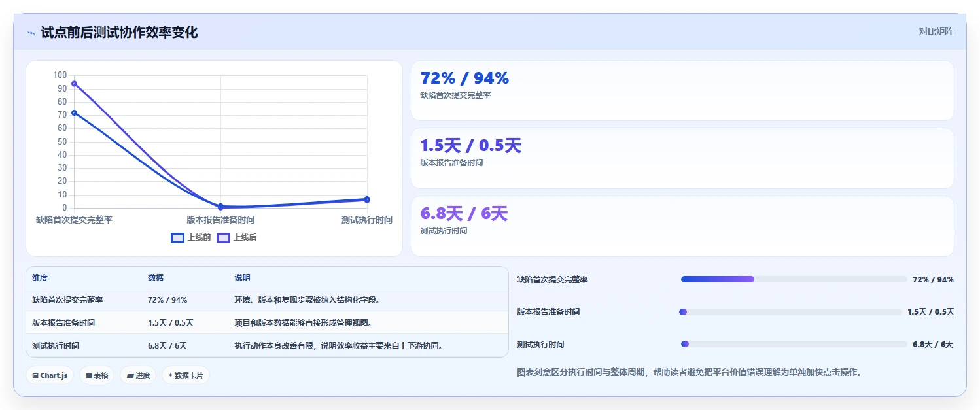Click table cell 6.8天 / 6天
Viewport: 980px width, 410px height.
167,346
